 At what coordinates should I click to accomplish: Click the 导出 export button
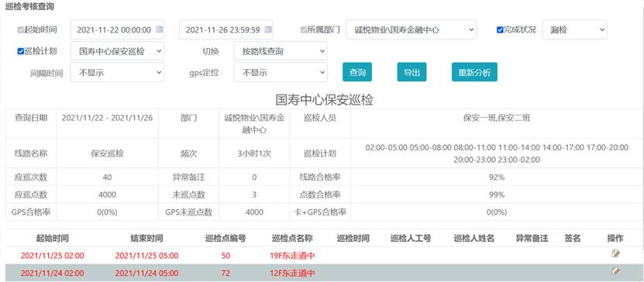[x=412, y=72]
